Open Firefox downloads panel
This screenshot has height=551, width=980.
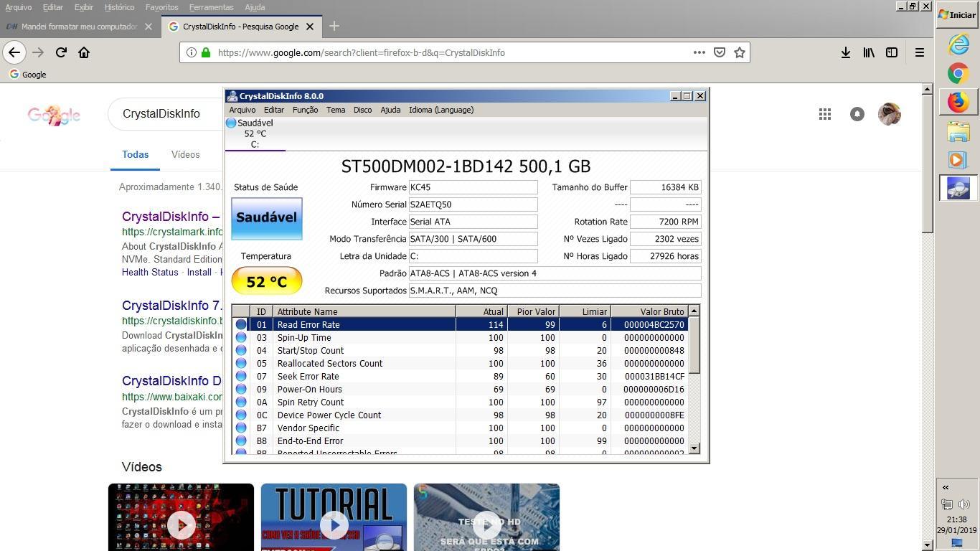[846, 52]
